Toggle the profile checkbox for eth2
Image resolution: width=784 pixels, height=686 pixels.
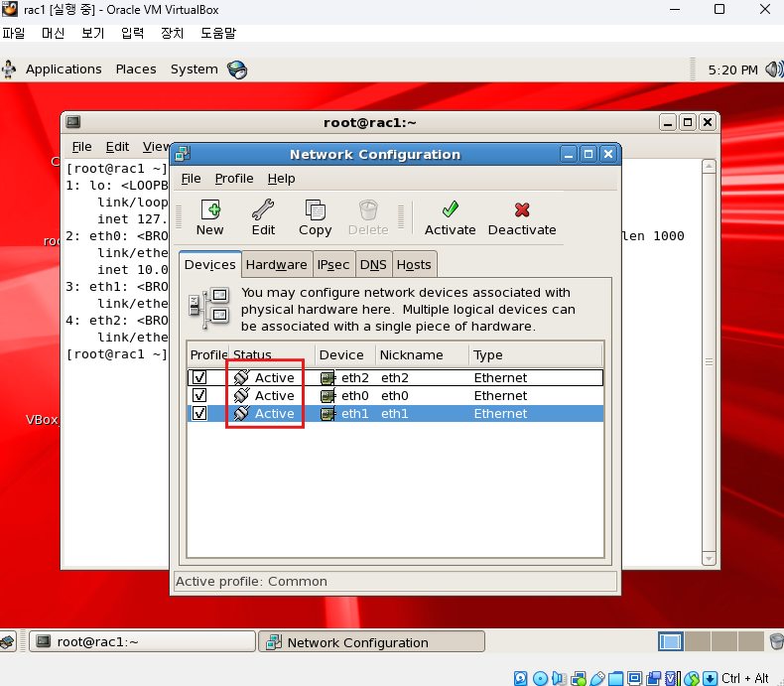[x=199, y=377]
